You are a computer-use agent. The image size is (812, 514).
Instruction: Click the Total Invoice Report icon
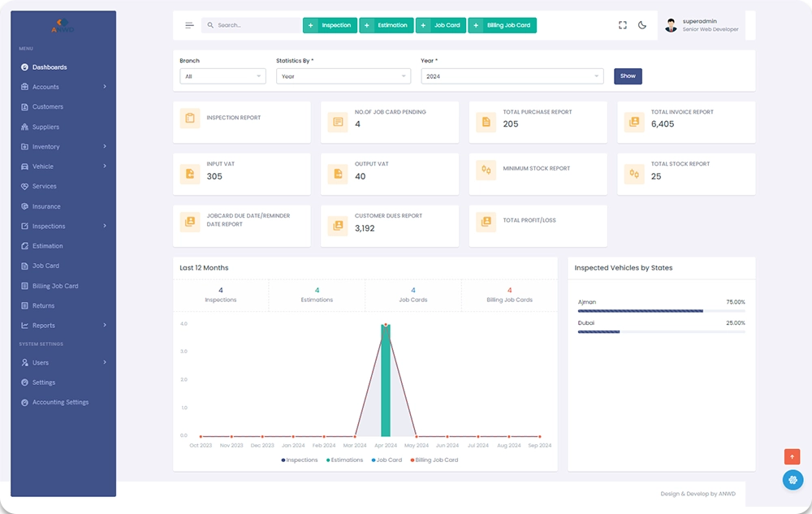[x=634, y=122]
